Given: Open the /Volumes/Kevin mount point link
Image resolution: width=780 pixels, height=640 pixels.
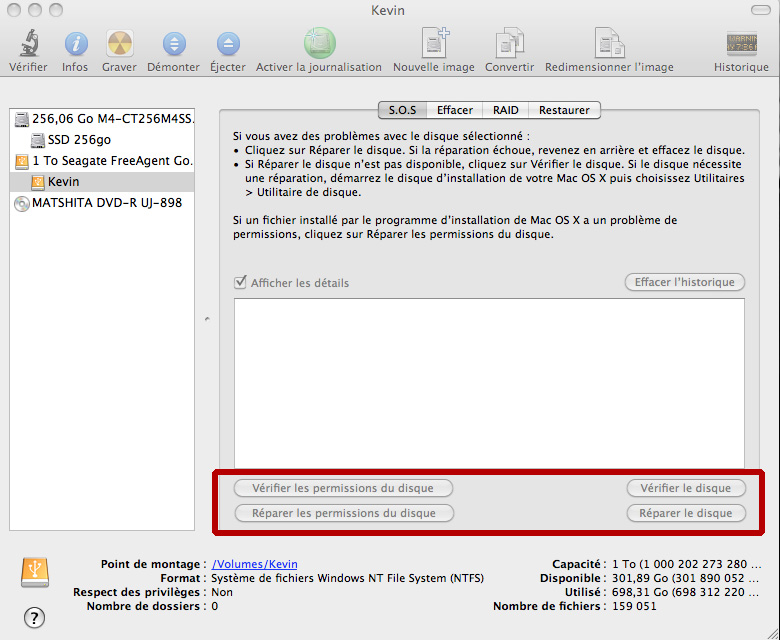Looking at the screenshot, I should pyautogui.click(x=254, y=564).
